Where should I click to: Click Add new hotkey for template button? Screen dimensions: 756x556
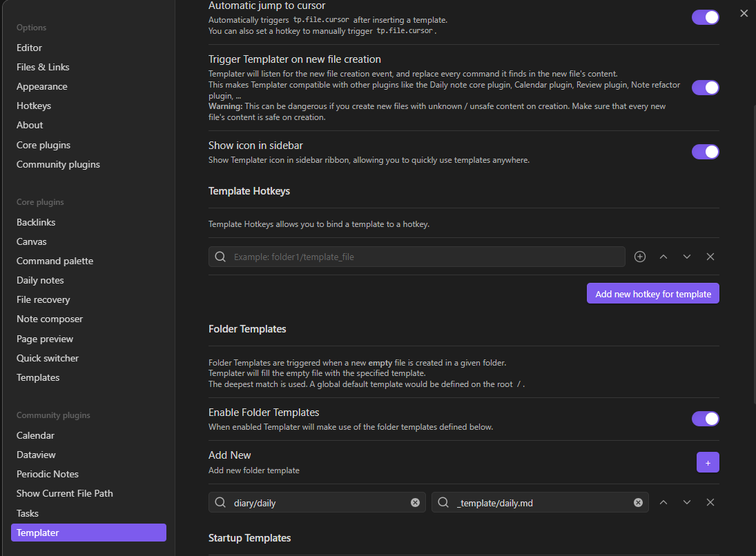pyautogui.click(x=653, y=293)
